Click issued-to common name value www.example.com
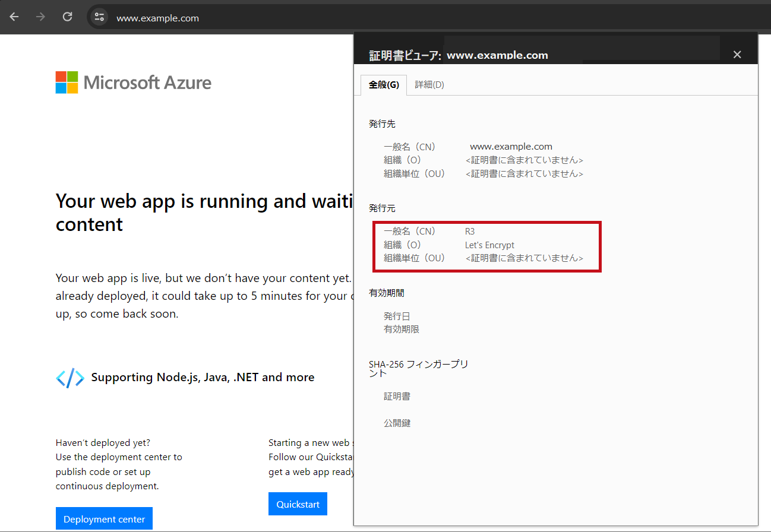Viewport: 771px width, 532px height. [x=511, y=146]
